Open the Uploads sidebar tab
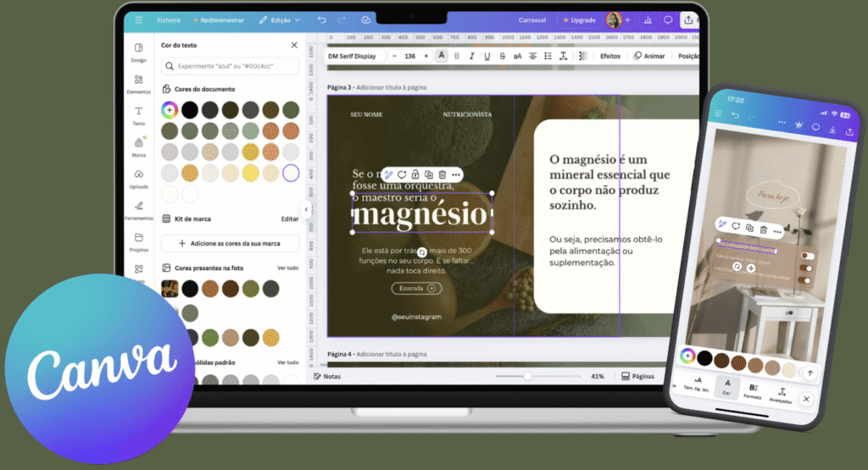 (x=138, y=179)
